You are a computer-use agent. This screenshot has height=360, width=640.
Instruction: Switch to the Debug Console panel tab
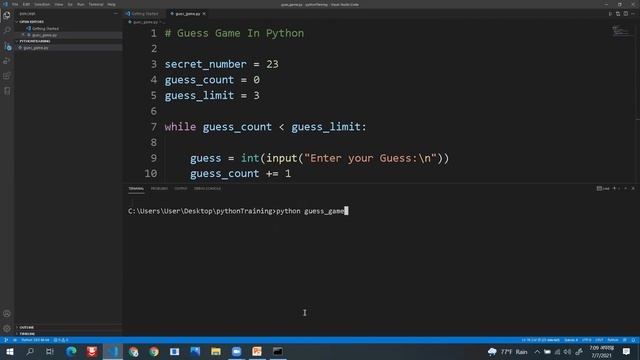tap(207, 189)
